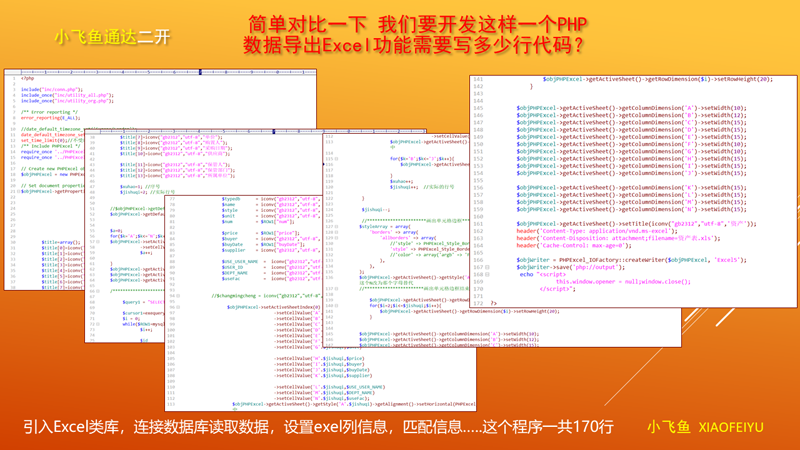Click ruler bar atop the $title[7] code screenshot
This screenshot has width=800, height=450.
[x=256, y=132]
